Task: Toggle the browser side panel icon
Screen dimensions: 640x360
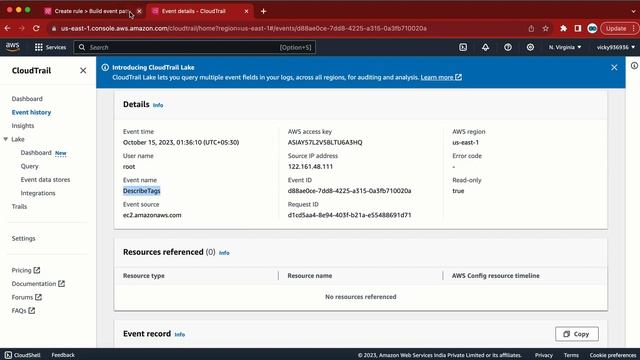Action: (x=578, y=28)
